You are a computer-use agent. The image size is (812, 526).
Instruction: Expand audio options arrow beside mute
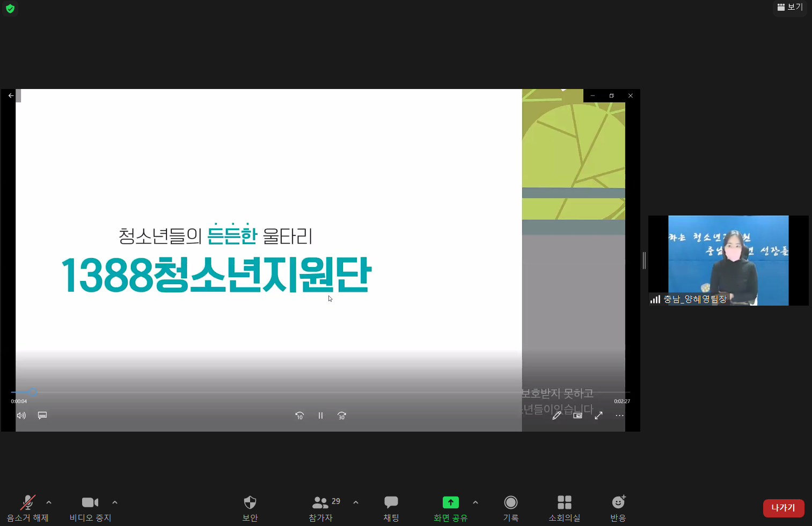49,502
